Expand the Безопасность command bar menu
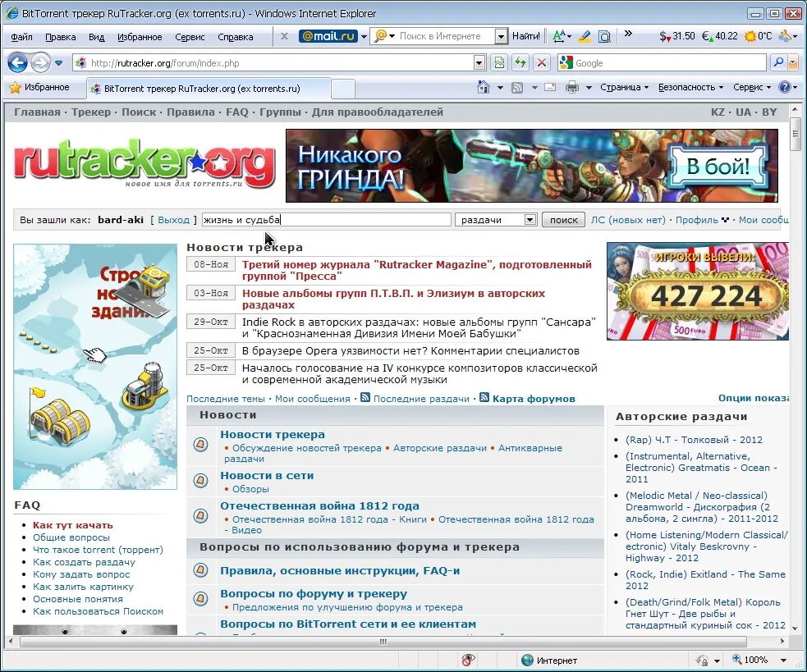The height and width of the screenshot is (672, 807). pos(691,88)
